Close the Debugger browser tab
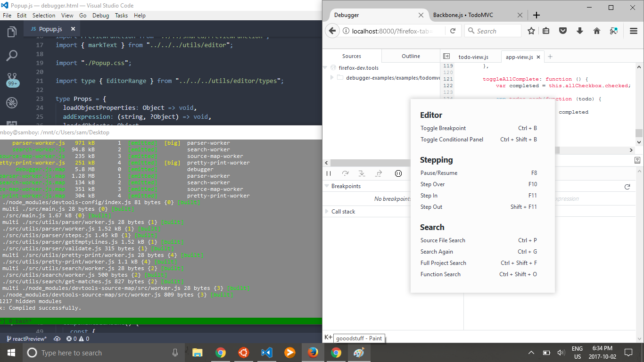 pos(421,15)
